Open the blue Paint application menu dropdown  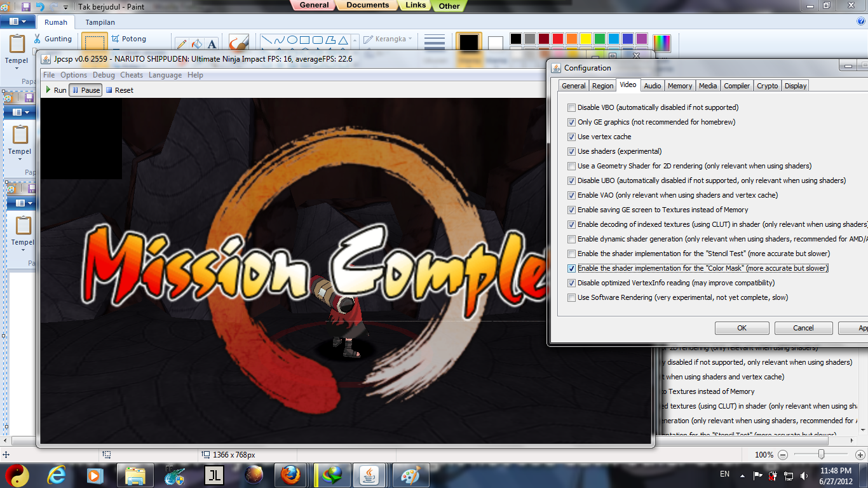tap(17, 22)
